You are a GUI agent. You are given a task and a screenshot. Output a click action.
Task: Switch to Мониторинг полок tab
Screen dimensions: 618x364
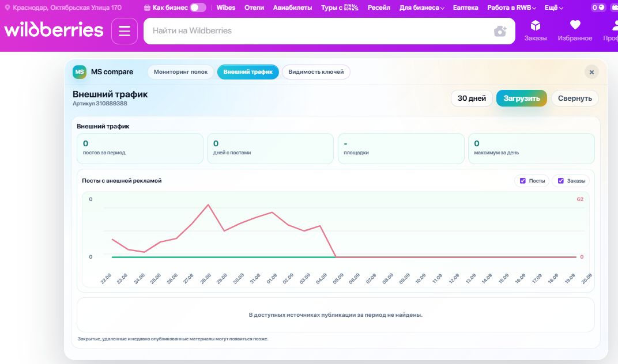click(x=180, y=71)
